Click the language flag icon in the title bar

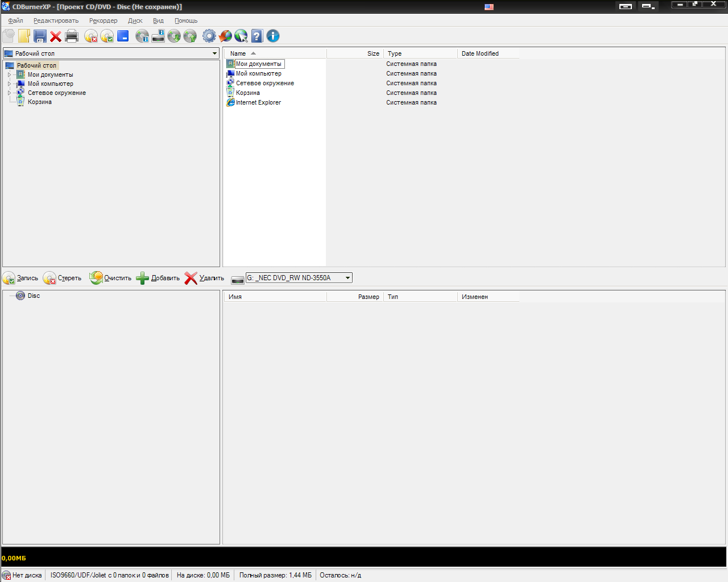coord(489,7)
